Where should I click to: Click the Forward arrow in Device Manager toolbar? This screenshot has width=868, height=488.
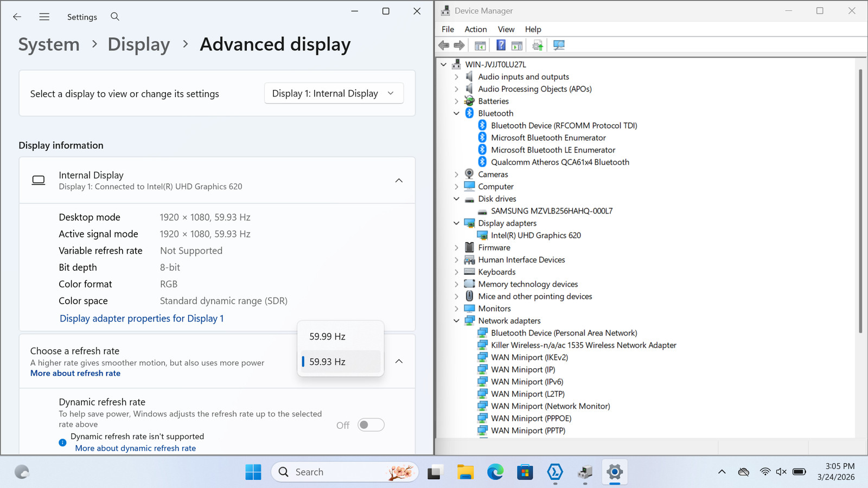click(x=459, y=46)
